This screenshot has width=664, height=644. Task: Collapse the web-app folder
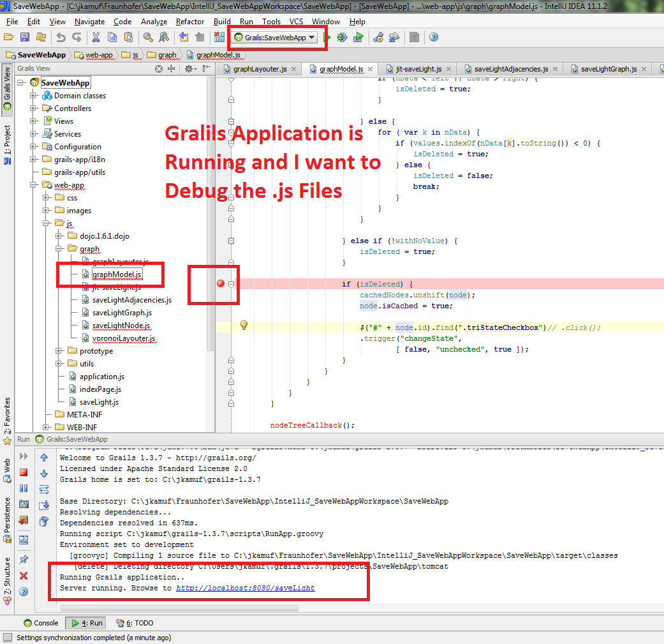33,185
